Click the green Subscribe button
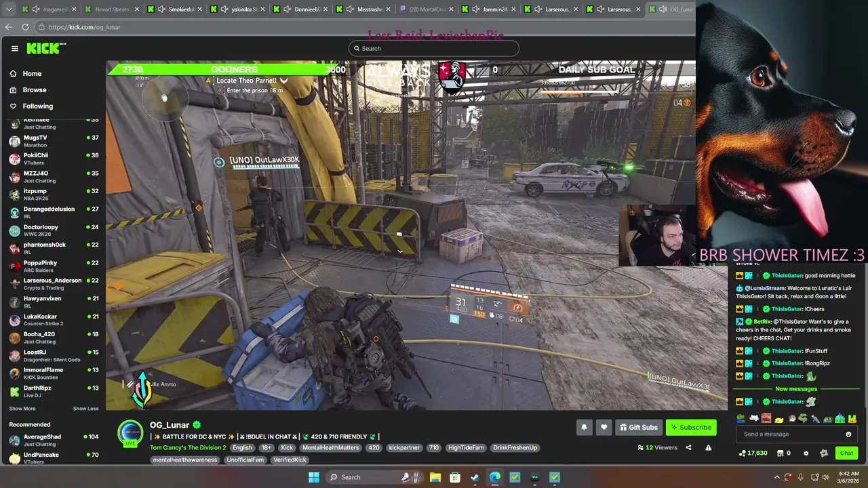Viewport: 868px width, 488px height. [691, 427]
